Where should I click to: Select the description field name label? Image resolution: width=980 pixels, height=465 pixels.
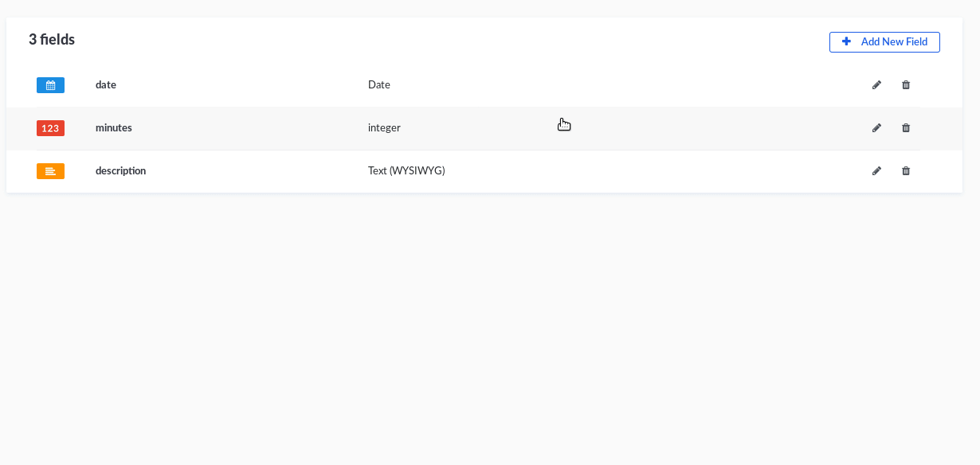coord(120,170)
